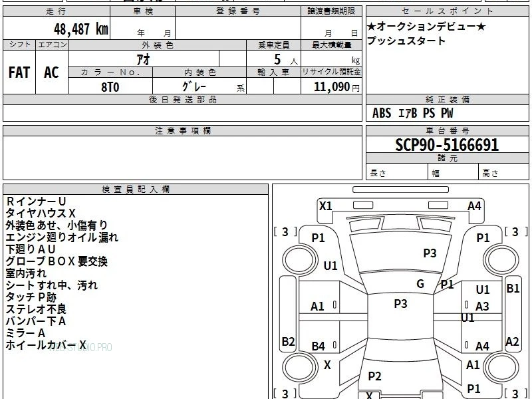The image size is (532, 399).
Task: Click the A3 damage mark on diagram
Action: click(481, 307)
